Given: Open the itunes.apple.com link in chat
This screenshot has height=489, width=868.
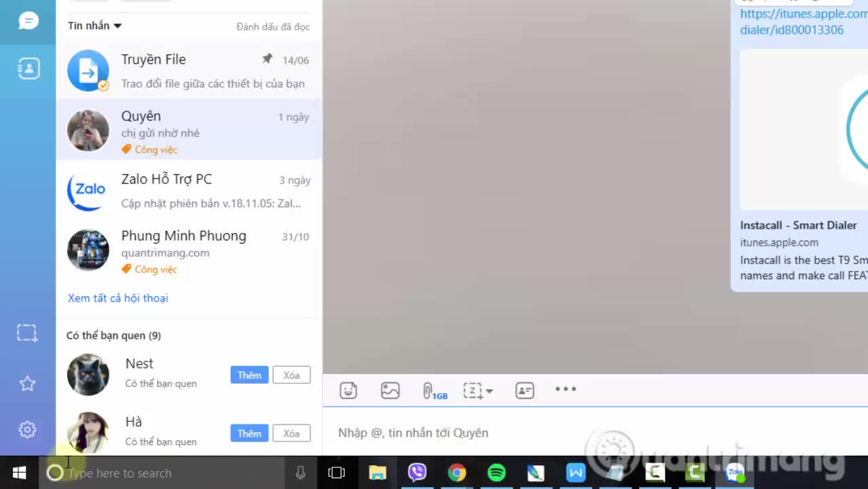Looking at the screenshot, I should click(803, 22).
